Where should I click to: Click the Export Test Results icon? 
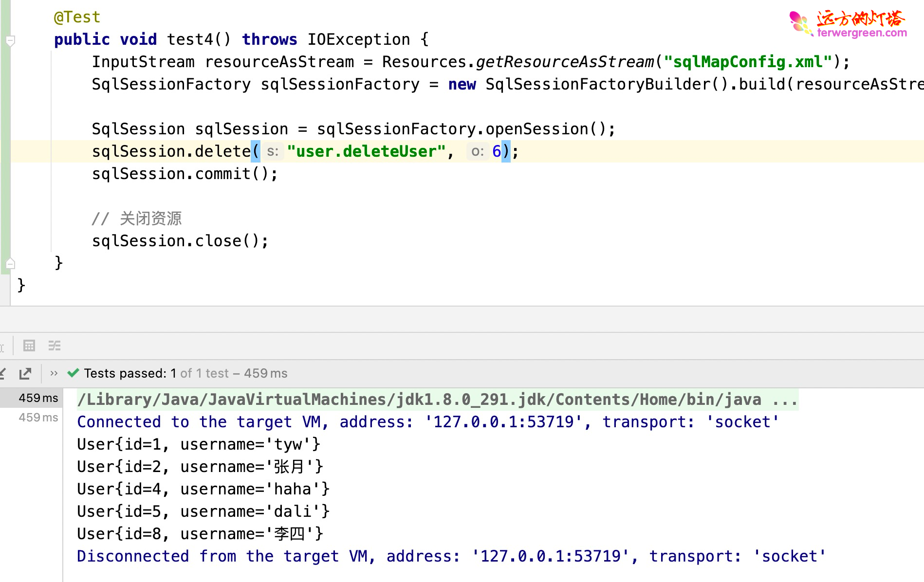click(25, 373)
